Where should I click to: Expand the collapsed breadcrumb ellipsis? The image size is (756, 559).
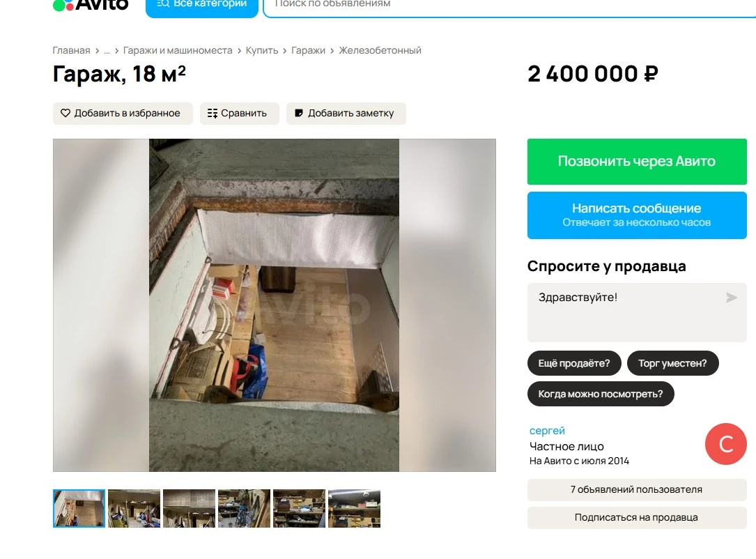pos(107,50)
